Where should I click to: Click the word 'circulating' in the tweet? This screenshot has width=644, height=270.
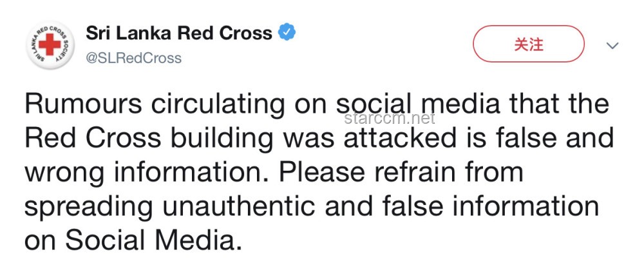(x=218, y=105)
